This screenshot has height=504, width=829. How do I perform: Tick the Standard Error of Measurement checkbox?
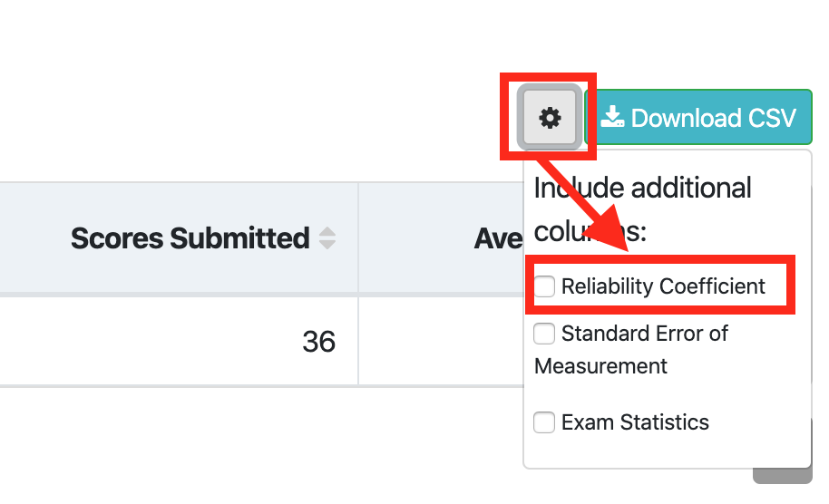click(544, 334)
